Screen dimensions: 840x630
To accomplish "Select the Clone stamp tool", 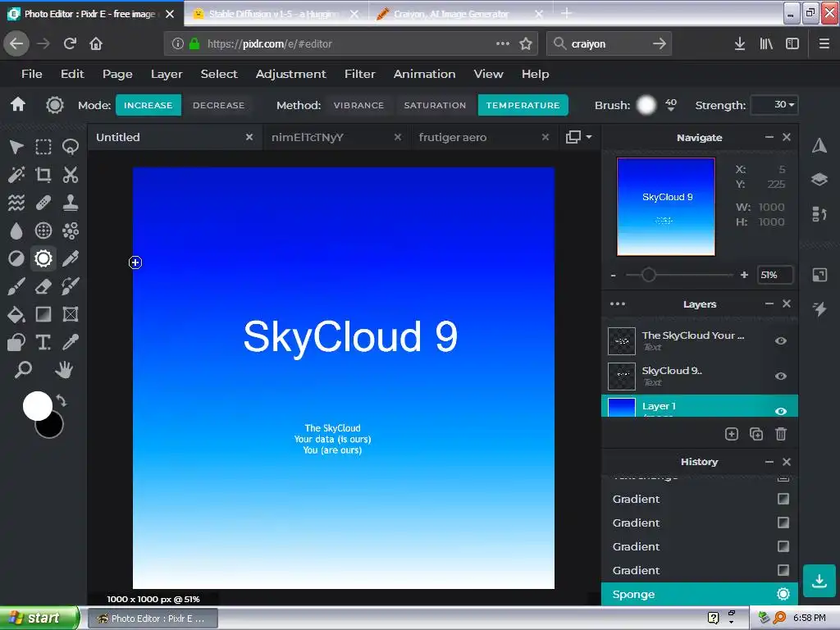I will coord(71,203).
